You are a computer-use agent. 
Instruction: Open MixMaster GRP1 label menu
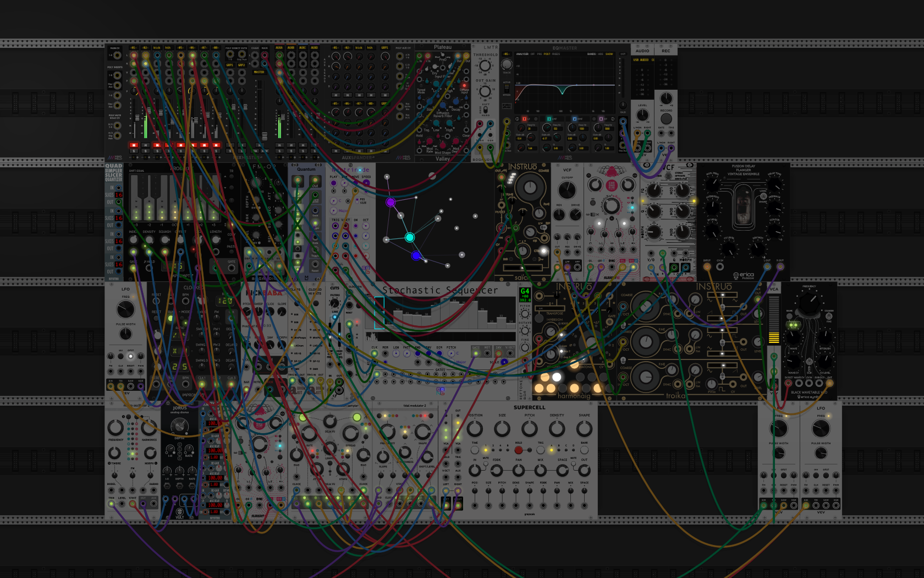click(230, 65)
